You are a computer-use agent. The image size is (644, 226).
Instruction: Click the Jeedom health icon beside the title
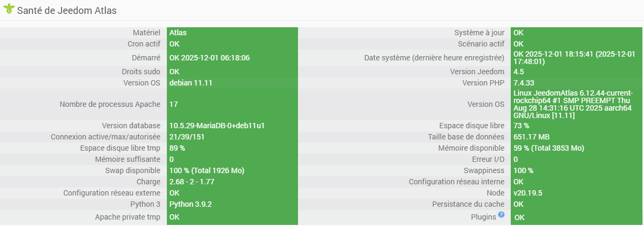coord(9,10)
